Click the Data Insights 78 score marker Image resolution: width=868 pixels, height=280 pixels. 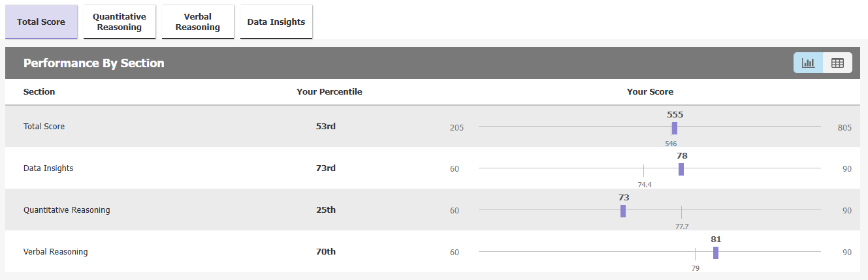pos(681,169)
